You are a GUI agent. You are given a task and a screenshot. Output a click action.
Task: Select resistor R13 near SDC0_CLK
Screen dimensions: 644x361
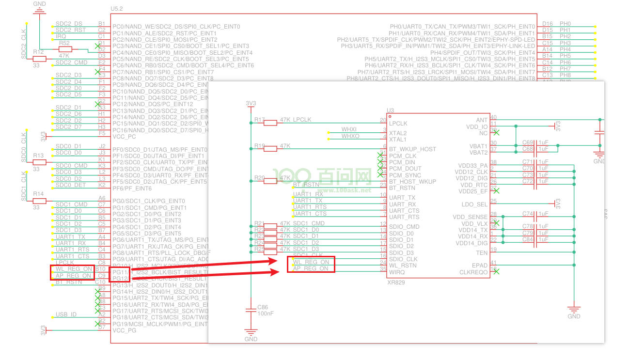coord(39,162)
